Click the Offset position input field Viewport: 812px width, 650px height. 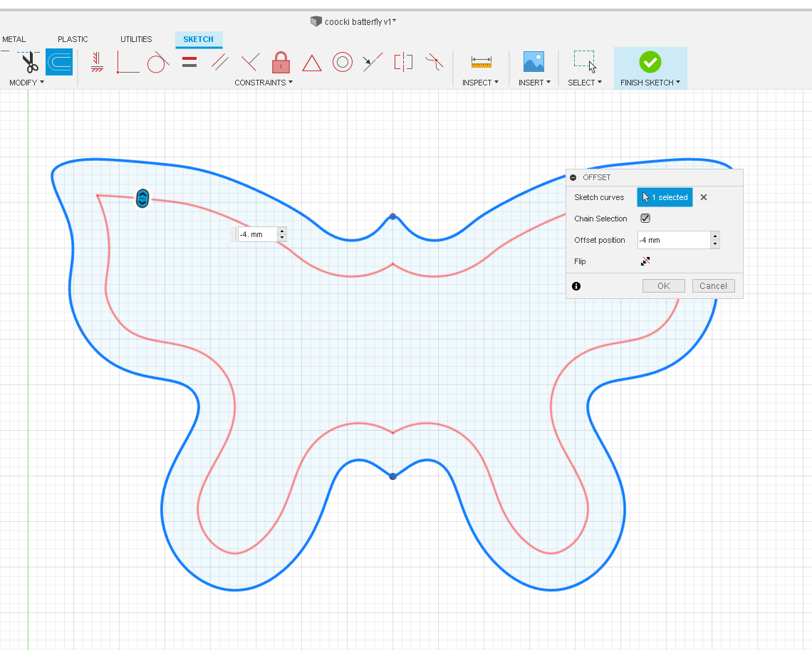[x=674, y=240]
